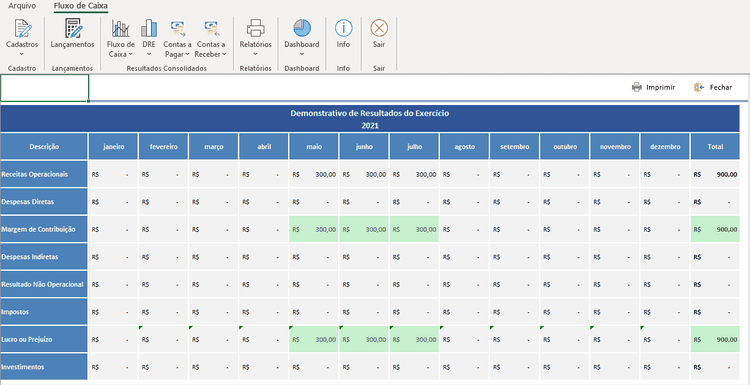Click the Imprimir button
Screen dimensions: 750x385
tap(653, 87)
